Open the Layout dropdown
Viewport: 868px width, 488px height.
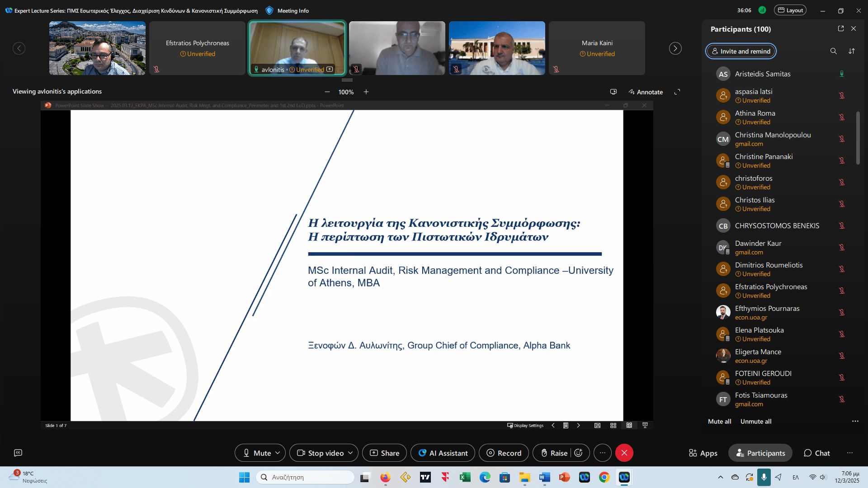pos(790,10)
